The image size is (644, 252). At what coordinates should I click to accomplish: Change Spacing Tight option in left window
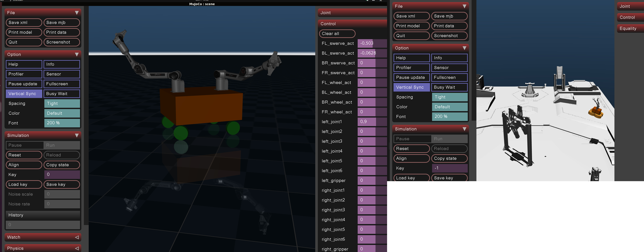62,103
